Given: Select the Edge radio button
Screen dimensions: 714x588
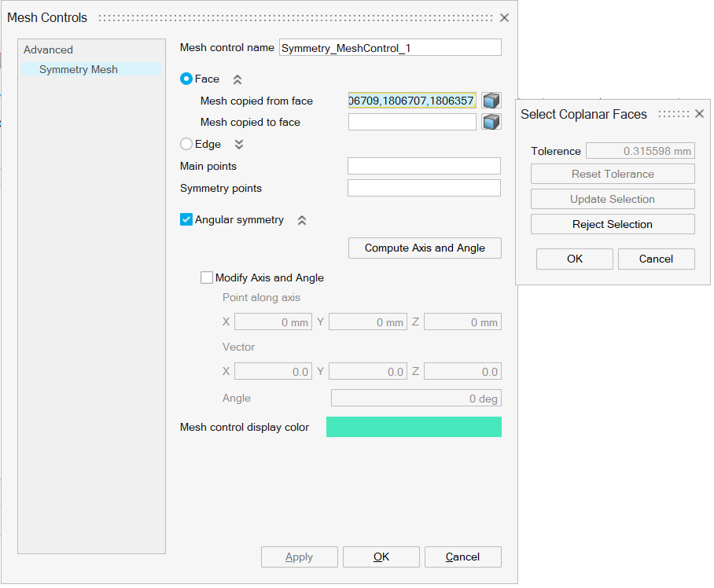Looking at the screenshot, I should point(186,144).
